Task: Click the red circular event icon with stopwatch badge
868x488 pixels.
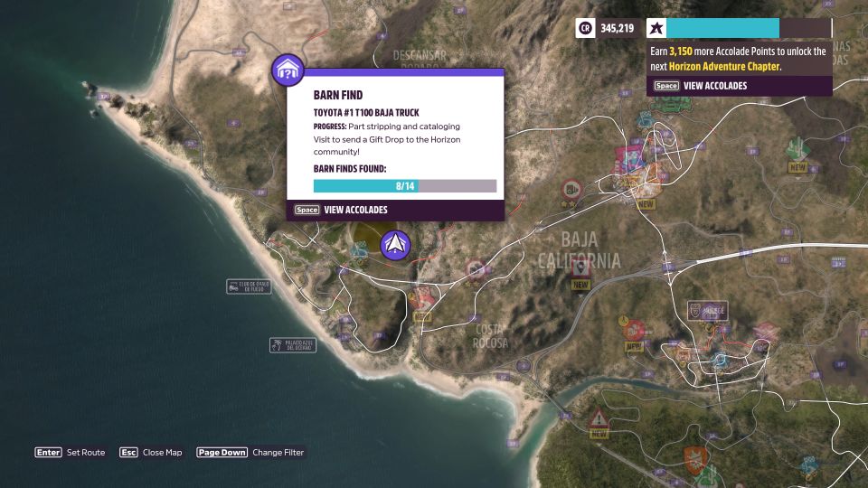Action: [632, 329]
